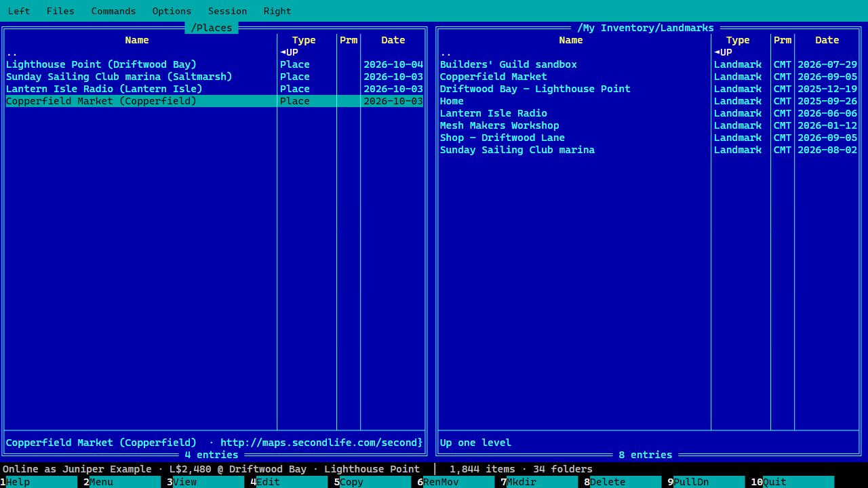
Task: Click the 7 Mkdir function key button
Action: [539, 482]
